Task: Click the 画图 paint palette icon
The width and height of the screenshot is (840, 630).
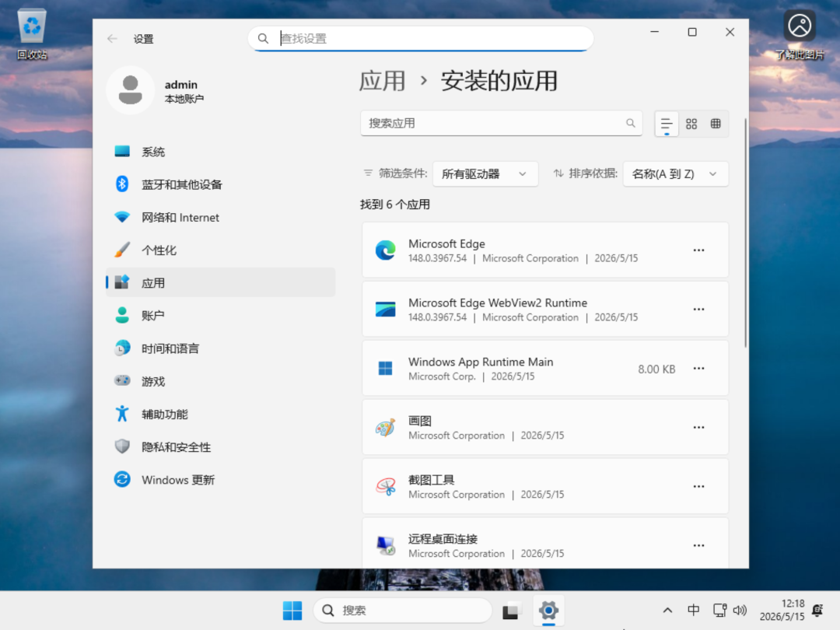Action: [385, 427]
